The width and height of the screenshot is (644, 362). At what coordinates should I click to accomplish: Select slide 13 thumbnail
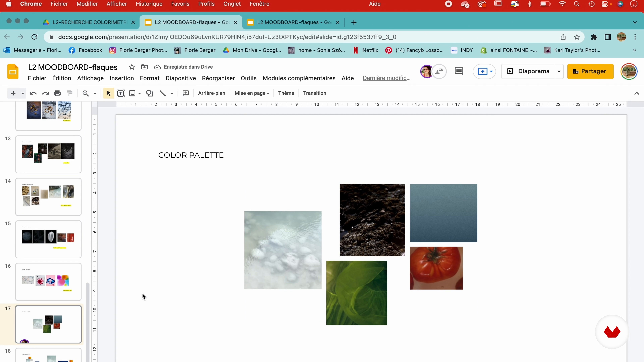(48, 154)
